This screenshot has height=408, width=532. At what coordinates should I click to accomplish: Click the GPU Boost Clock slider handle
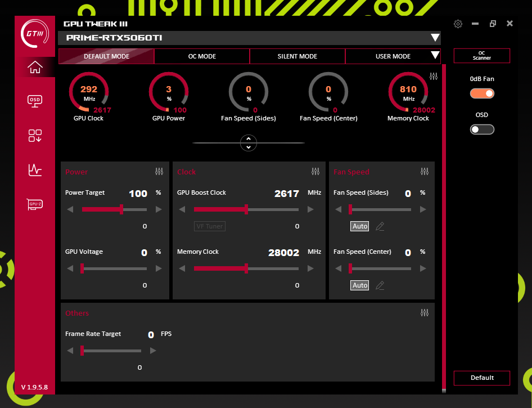tap(246, 209)
